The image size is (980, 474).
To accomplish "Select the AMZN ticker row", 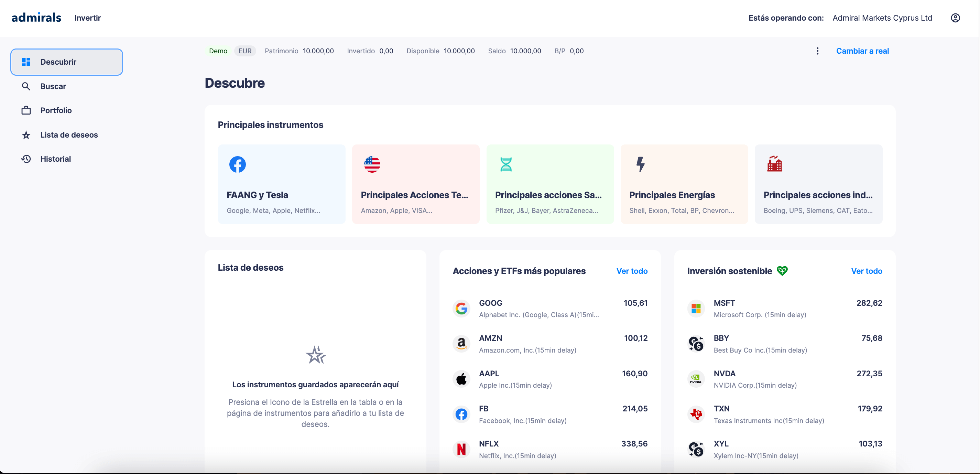I will tap(550, 344).
